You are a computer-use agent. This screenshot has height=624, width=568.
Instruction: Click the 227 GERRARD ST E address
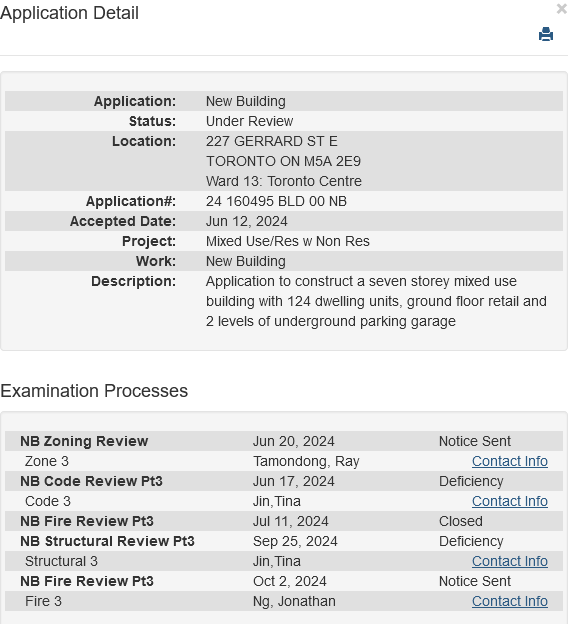click(x=271, y=141)
